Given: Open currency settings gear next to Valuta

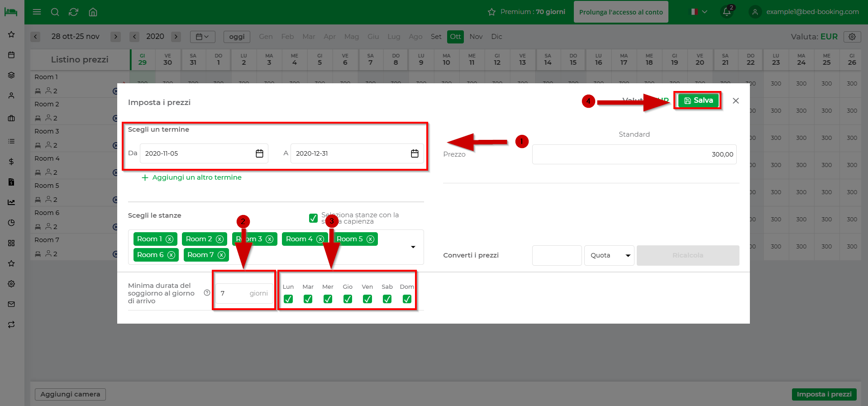Looking at the screenshot, I should tap(852, 37).
